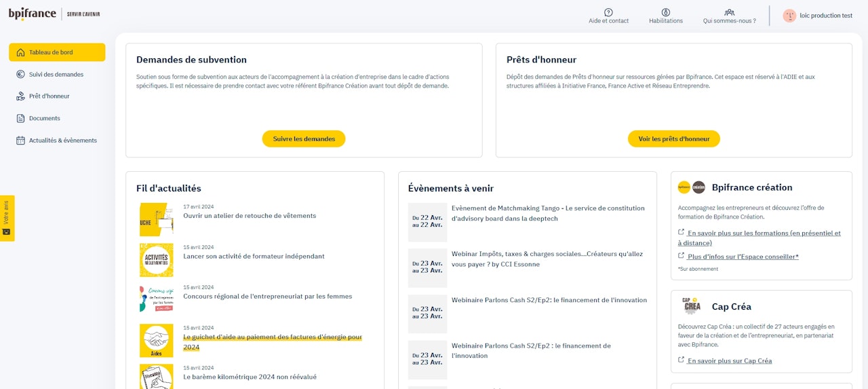Click the home icon beside Tableau de bord

tap(20, 52)
